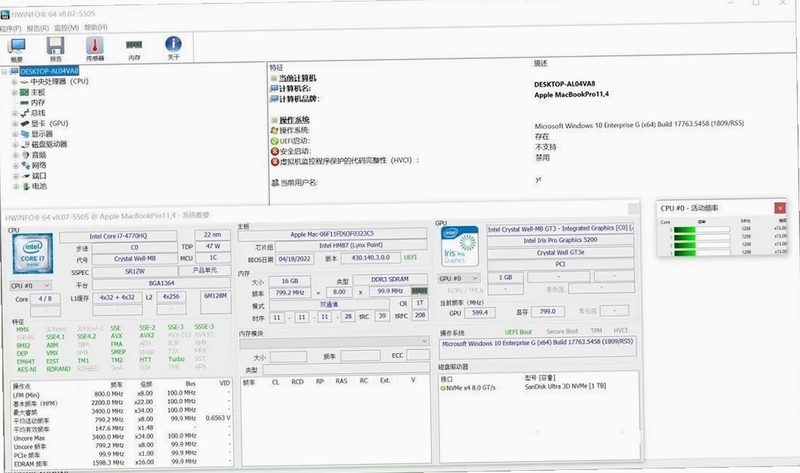Viewport: 800px width, 473px height.
Task: Click the 显示器 monitor tree icon
Action: [25, 134]
